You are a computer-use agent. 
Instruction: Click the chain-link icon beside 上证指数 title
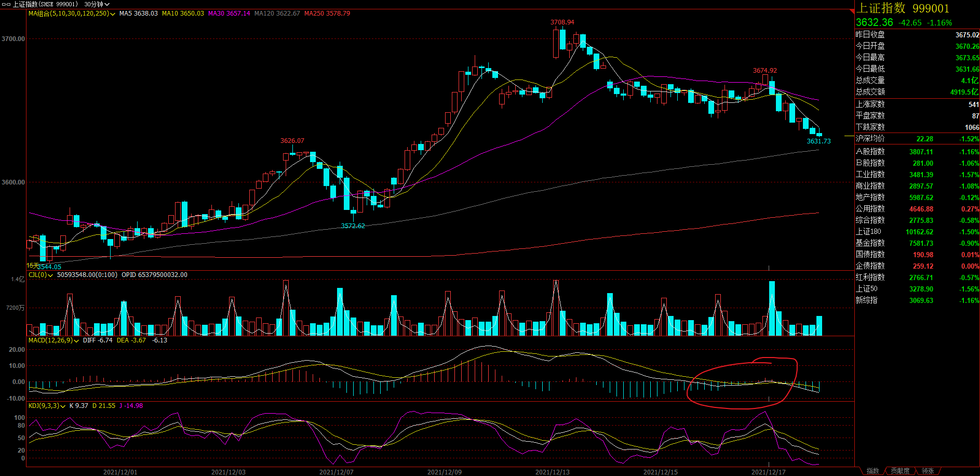coord(6,4)
